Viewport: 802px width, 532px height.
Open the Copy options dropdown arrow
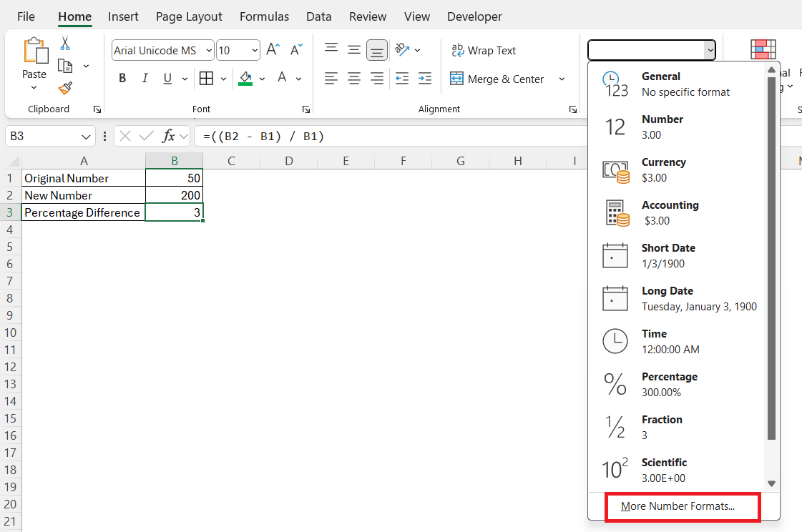coord(86,66)
